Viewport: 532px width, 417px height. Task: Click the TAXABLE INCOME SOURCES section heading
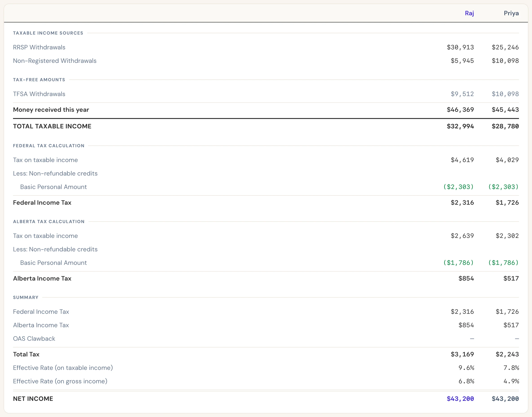(48, 33)
